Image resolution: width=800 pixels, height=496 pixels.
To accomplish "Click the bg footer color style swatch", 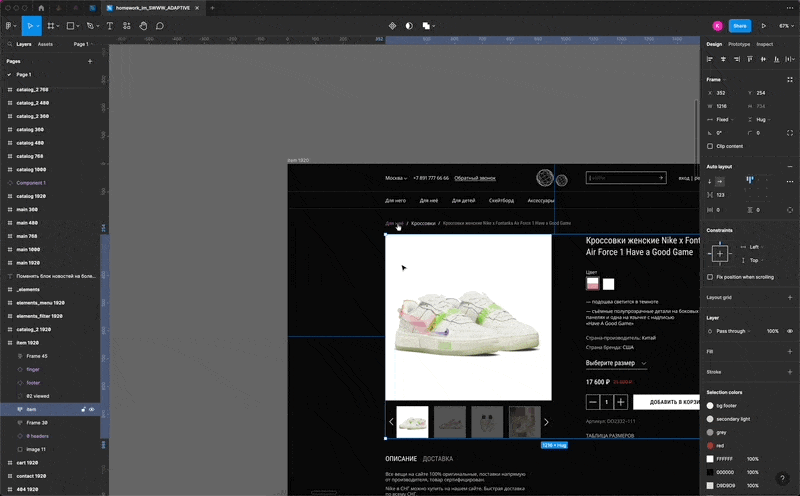I will 710,406.
